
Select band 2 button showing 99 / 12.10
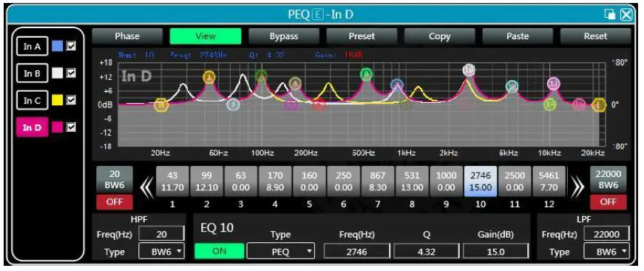pos(206,181)
